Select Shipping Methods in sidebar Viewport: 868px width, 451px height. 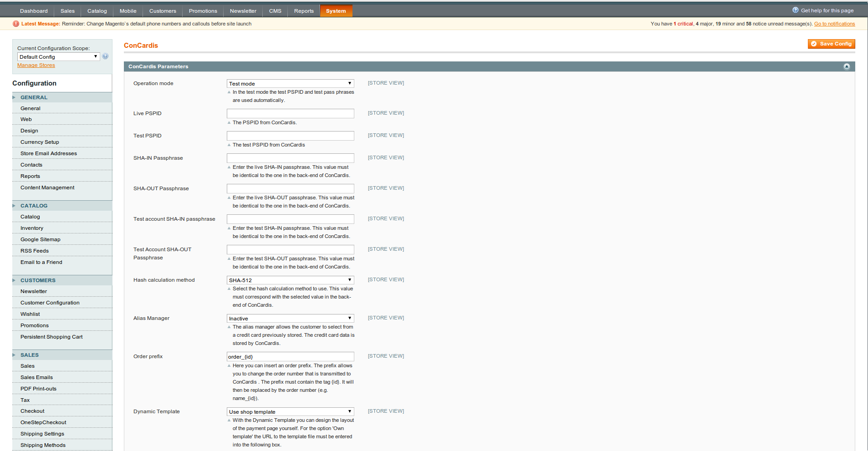pyautogui.click(x=43, y=445)
